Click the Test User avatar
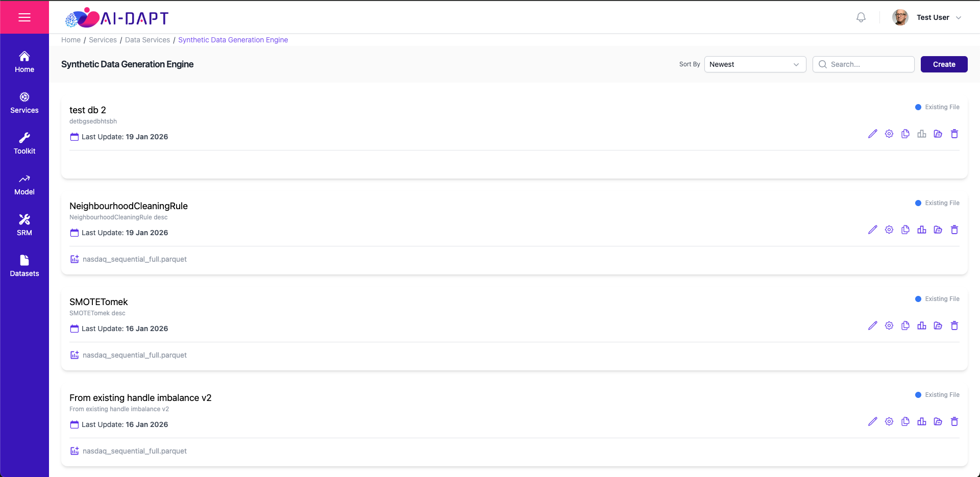Image resolution: width=980 pixels, height=477 pixels. point(900,17)
